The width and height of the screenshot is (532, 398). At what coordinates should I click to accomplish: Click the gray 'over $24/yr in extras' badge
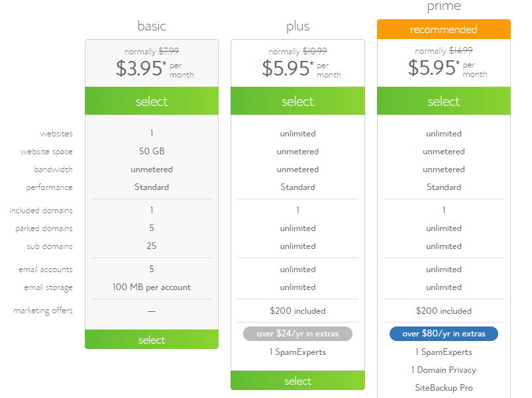297,334
